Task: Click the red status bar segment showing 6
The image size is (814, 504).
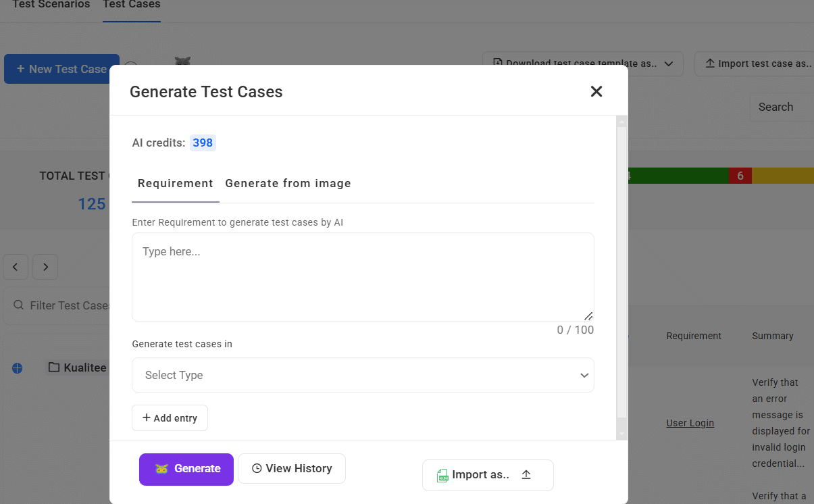Action: (740, 176)
